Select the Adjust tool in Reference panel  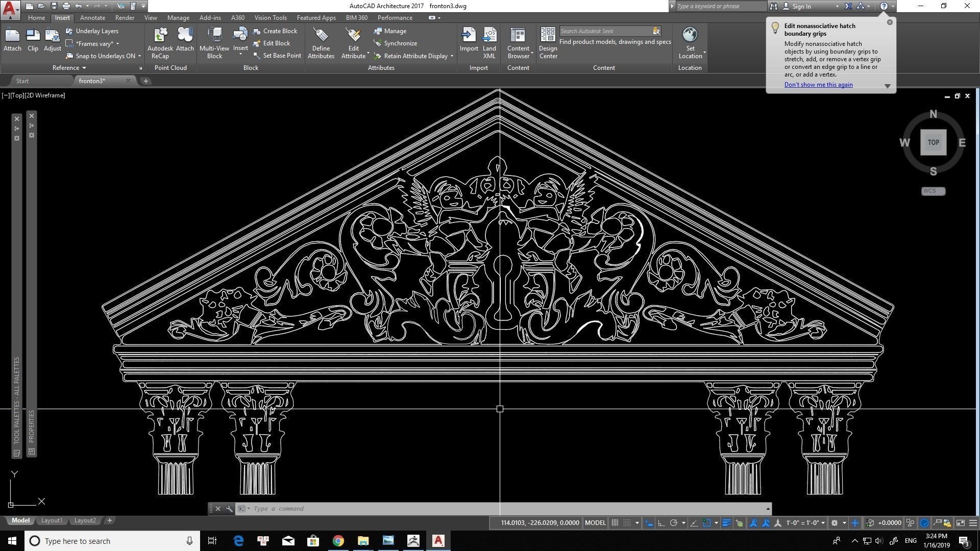coord(52,40)
